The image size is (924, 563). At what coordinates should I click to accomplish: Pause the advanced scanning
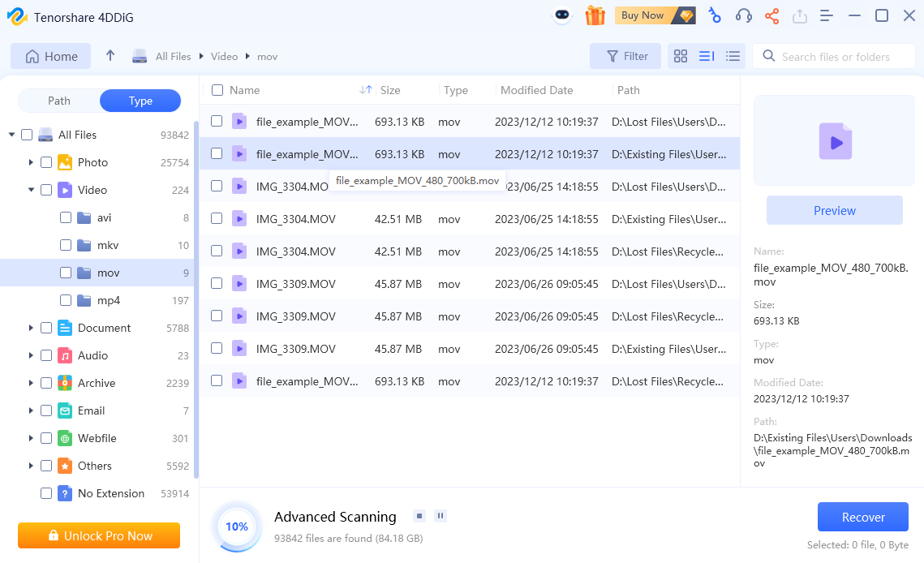[x=441, y=517]
